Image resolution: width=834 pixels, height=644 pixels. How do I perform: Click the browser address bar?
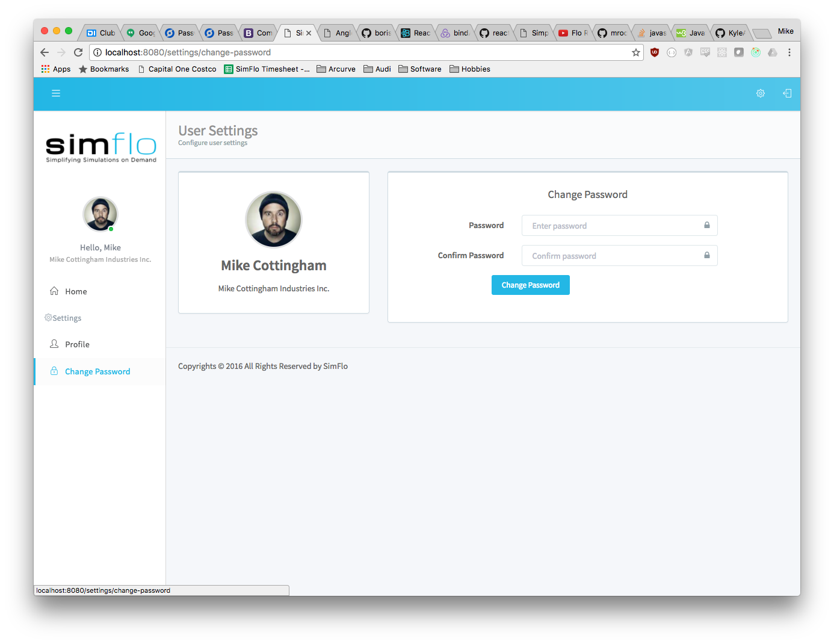(361, 52)
